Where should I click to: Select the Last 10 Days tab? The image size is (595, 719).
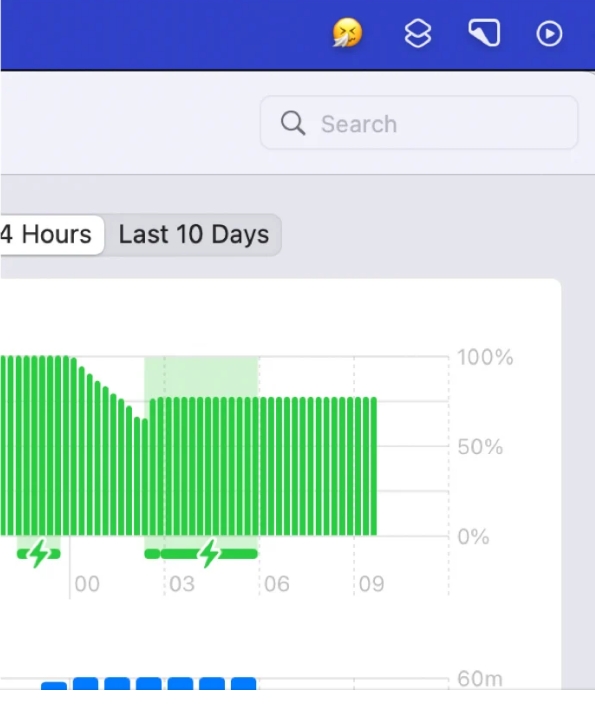tap(193, 234)
